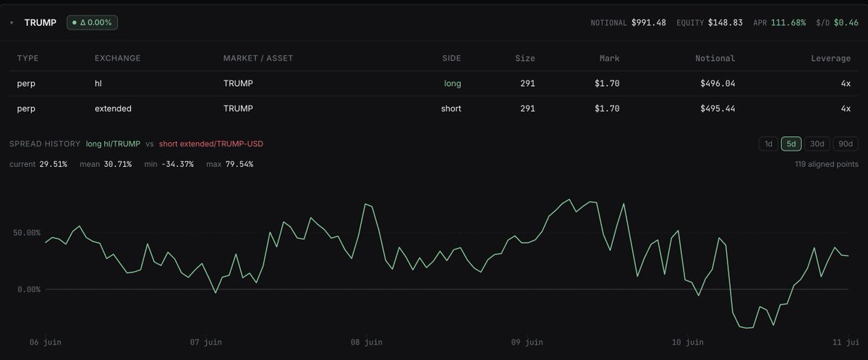This screenshot has height=360, width=868.
Task: Click the 4x leverage in extended row
Action: click(x=846, y=109)
